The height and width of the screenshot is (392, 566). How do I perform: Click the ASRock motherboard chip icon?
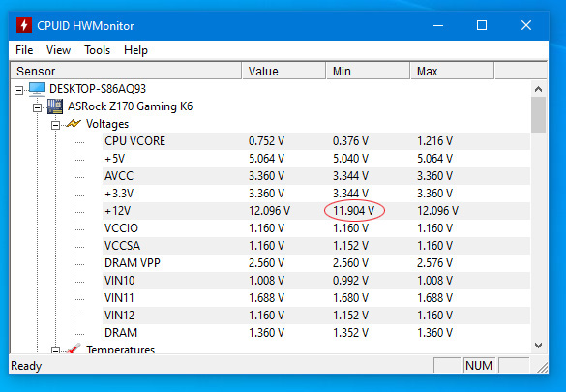pos(55,106)
